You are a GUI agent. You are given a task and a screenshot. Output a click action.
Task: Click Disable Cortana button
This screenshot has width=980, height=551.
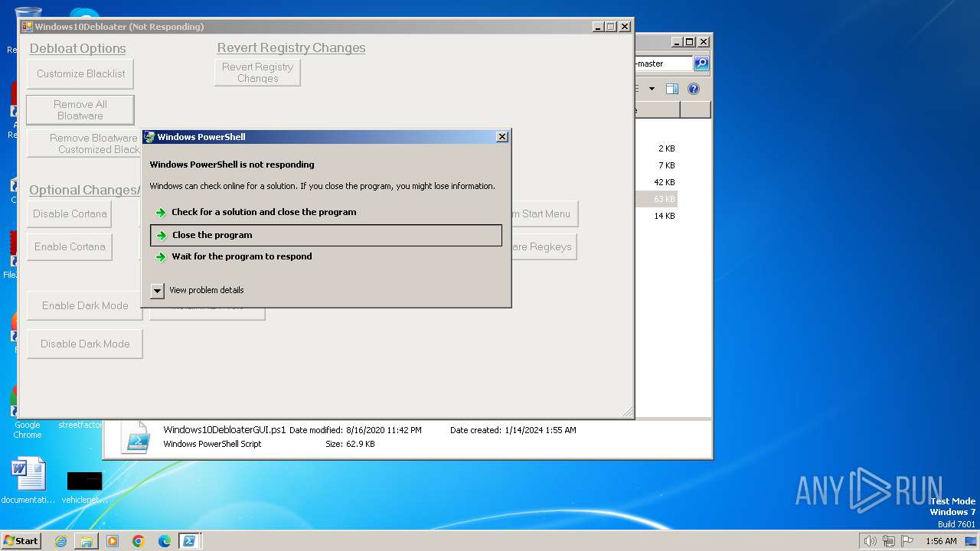pyautogui.click(x=70, y=214)
